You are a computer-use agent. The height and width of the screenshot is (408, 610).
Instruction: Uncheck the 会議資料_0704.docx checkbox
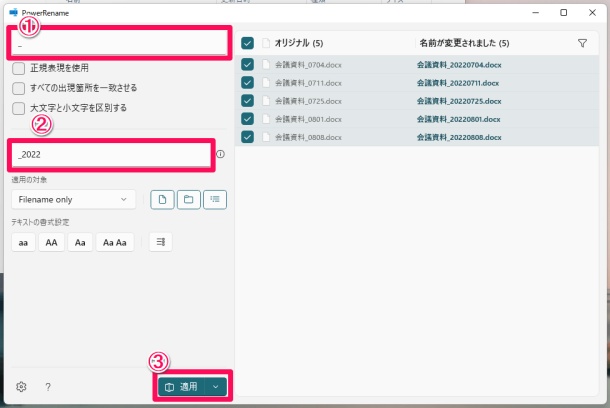click(x=247, y=65)
